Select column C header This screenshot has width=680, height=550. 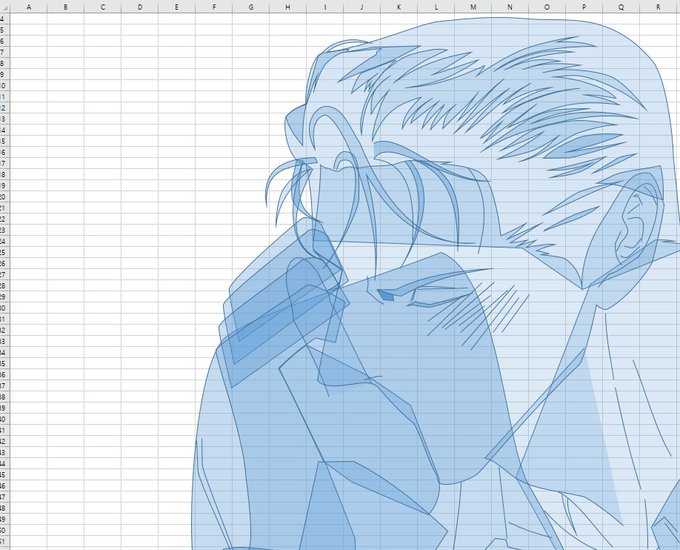click(103, 7)
